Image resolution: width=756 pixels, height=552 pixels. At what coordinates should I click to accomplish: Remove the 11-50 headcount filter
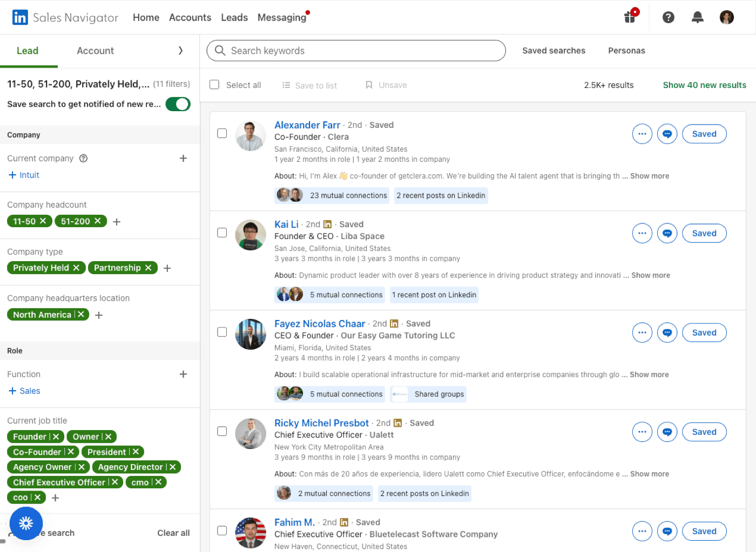43,221
